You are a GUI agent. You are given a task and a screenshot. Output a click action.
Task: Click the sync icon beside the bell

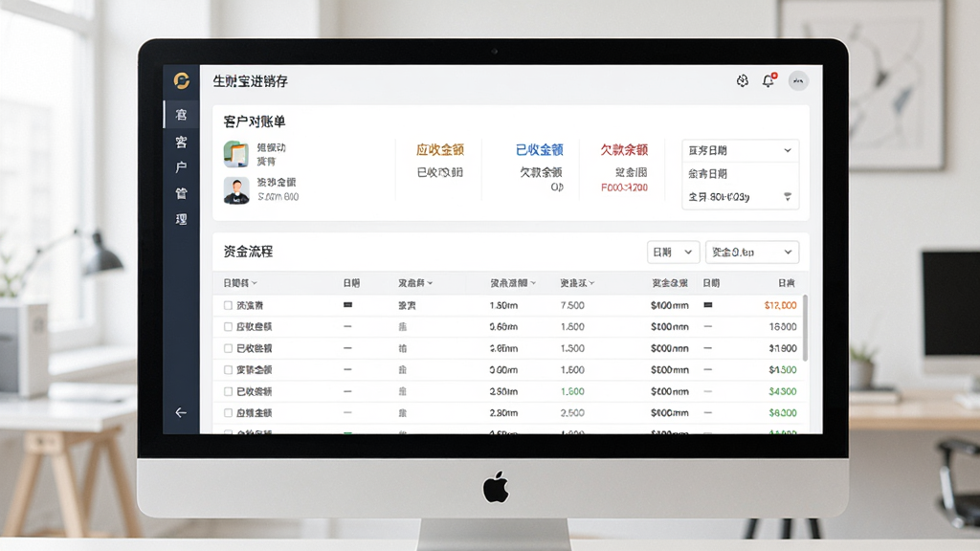(x=743, y=80)
